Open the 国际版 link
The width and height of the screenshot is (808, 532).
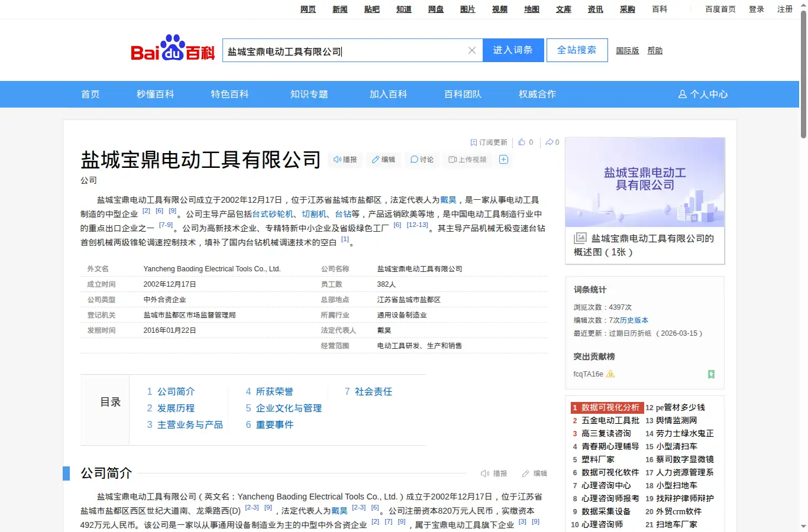pos(628,51)
